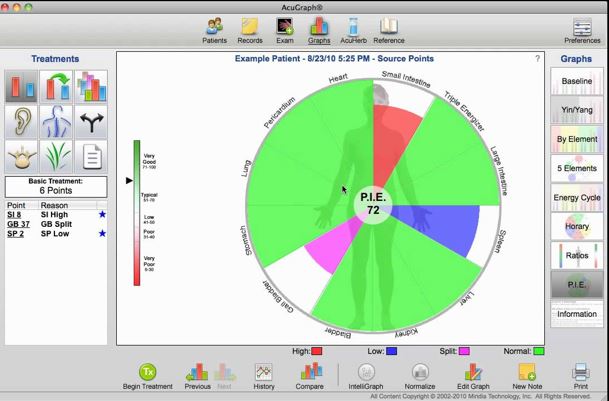Switch to the By Element graph
The image size is (609, 401).
point(577,139)
